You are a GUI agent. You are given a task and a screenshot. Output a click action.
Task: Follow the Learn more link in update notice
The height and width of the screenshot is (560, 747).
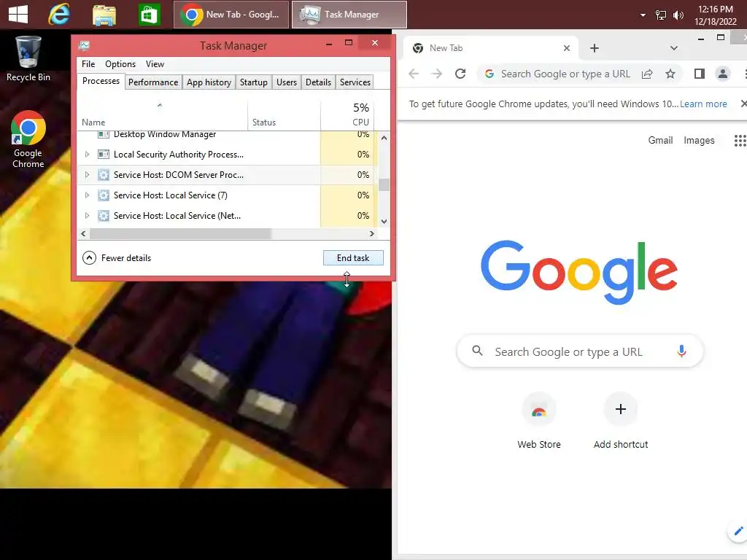703,104
